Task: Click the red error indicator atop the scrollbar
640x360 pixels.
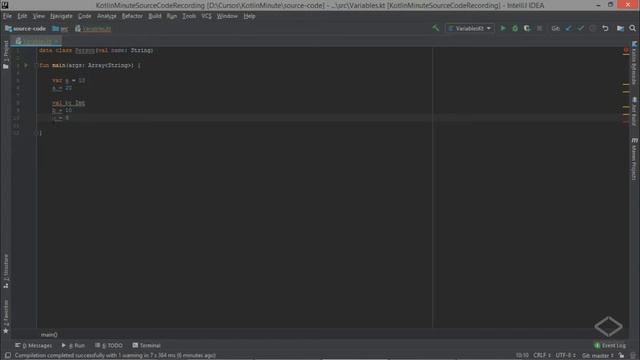Action: pyautogui.click(x=626, y=51)
